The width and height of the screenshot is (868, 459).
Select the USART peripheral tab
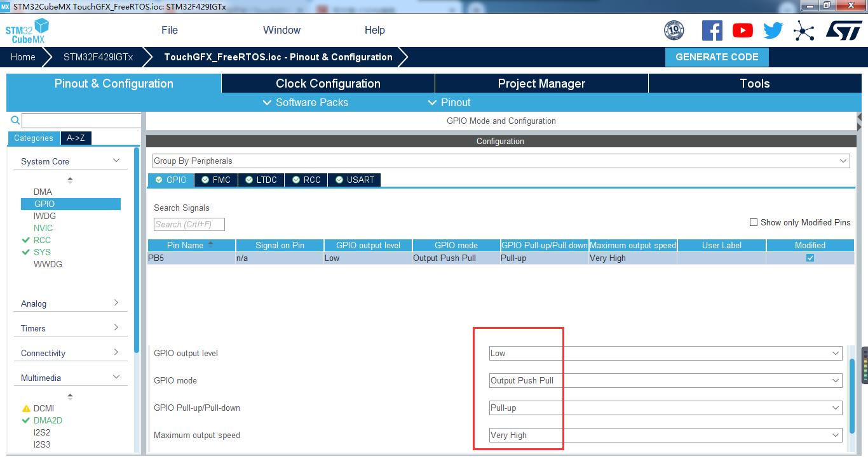coord(355,180)
